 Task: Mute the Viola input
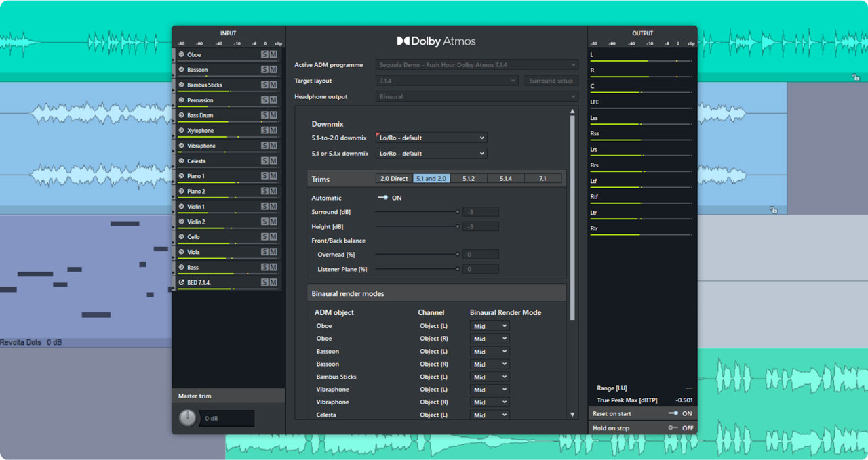273,252
